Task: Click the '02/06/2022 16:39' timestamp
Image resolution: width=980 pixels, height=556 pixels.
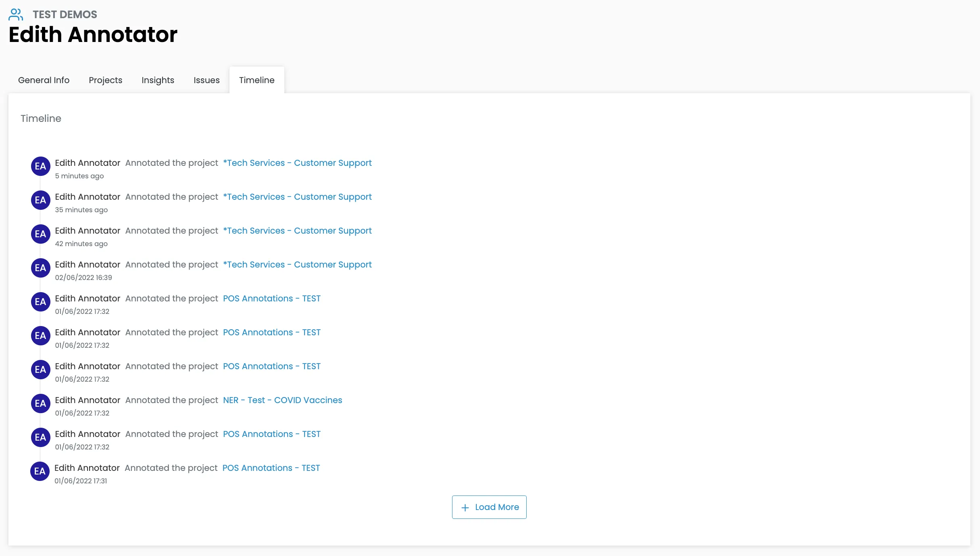Action: pyautogui.click(x=83, y=278)
